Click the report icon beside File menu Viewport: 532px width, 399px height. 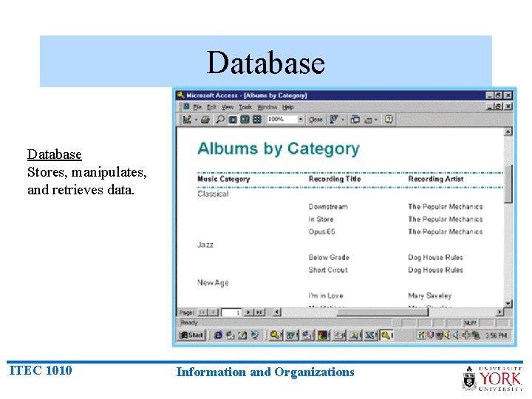pyautogui.click(x=186, y=107)
